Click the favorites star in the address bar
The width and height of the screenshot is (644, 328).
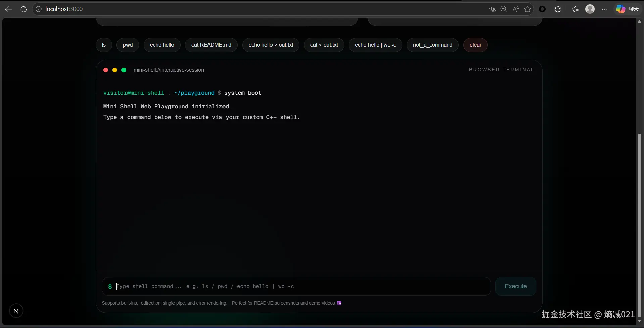pyautogui.click(x=527, y=9)
